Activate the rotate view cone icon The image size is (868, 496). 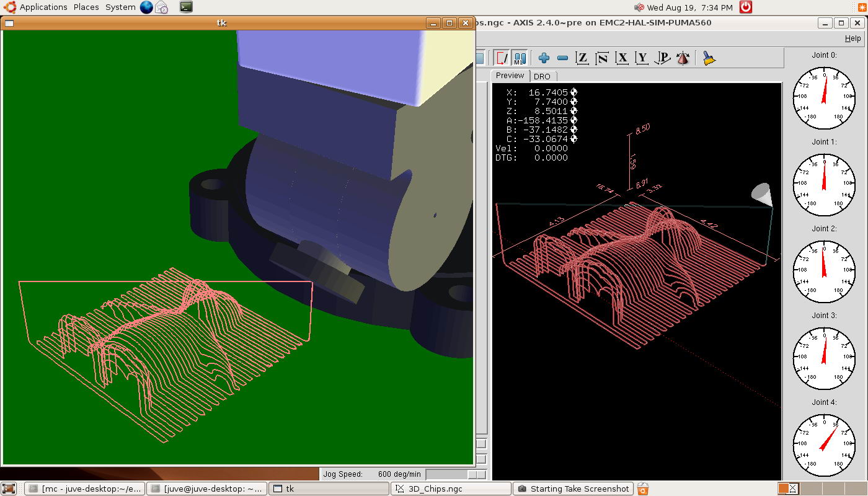(x=683, y=58)
